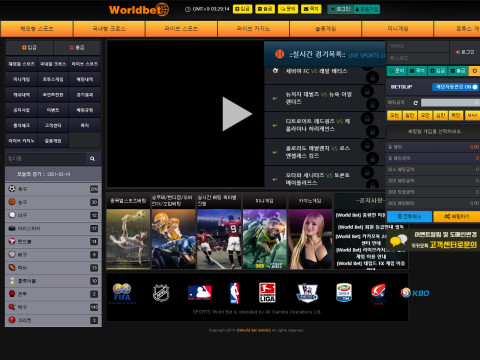480x360 pixels.
Task: Select the basketball sport row
Action: pyautogui.click(x=53, y=202)
